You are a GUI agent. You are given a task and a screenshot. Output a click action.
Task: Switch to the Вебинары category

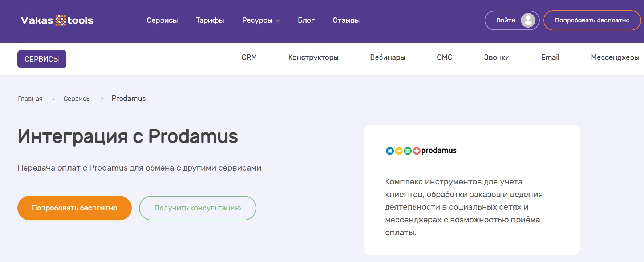click(388, 57)
